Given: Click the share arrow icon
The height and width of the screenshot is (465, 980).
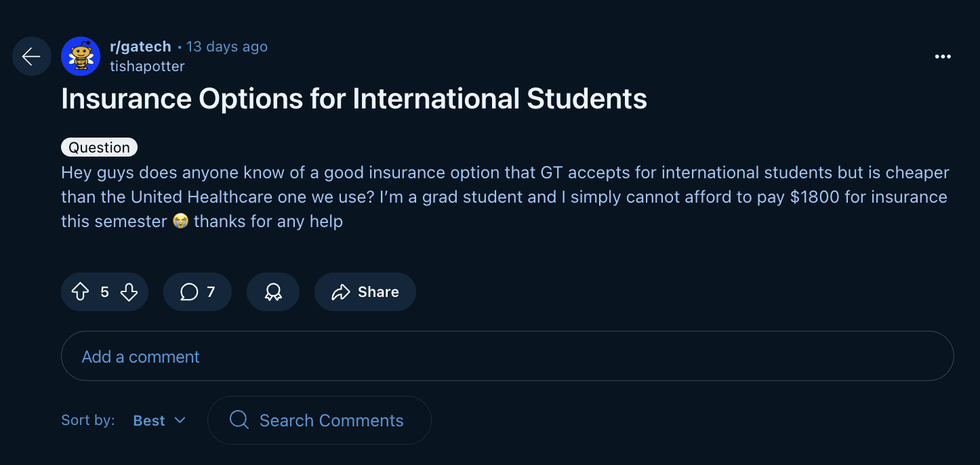Looking at the screenshot, I should (340, 292).
